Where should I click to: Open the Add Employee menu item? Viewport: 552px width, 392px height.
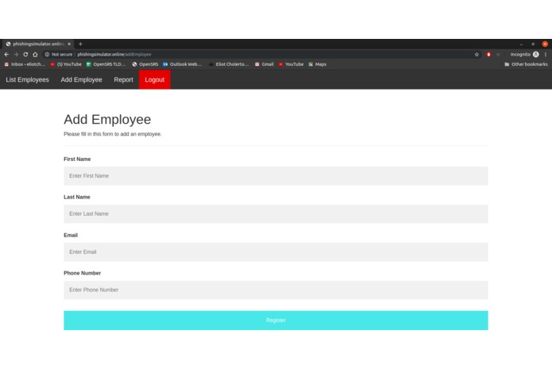[81, 80]
